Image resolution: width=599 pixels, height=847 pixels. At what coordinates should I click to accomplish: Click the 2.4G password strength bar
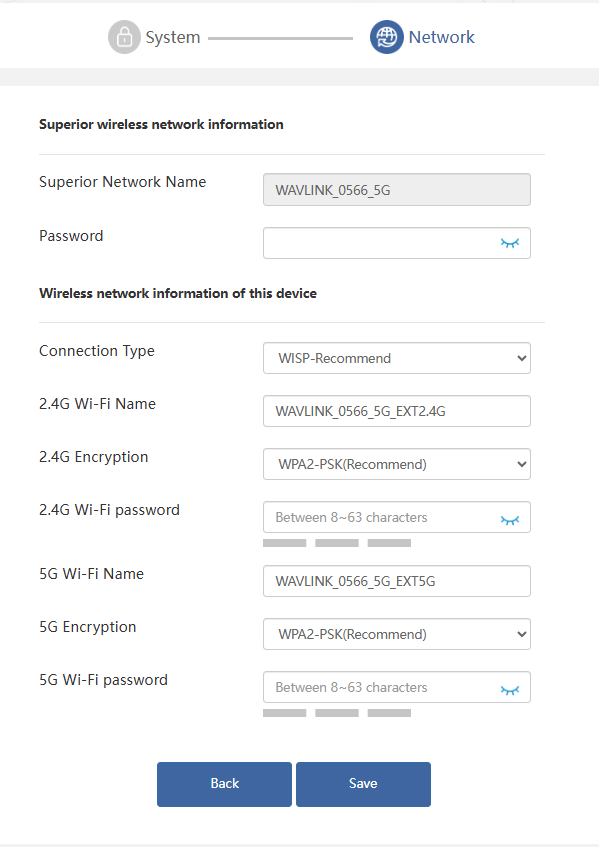coord(337,543)
